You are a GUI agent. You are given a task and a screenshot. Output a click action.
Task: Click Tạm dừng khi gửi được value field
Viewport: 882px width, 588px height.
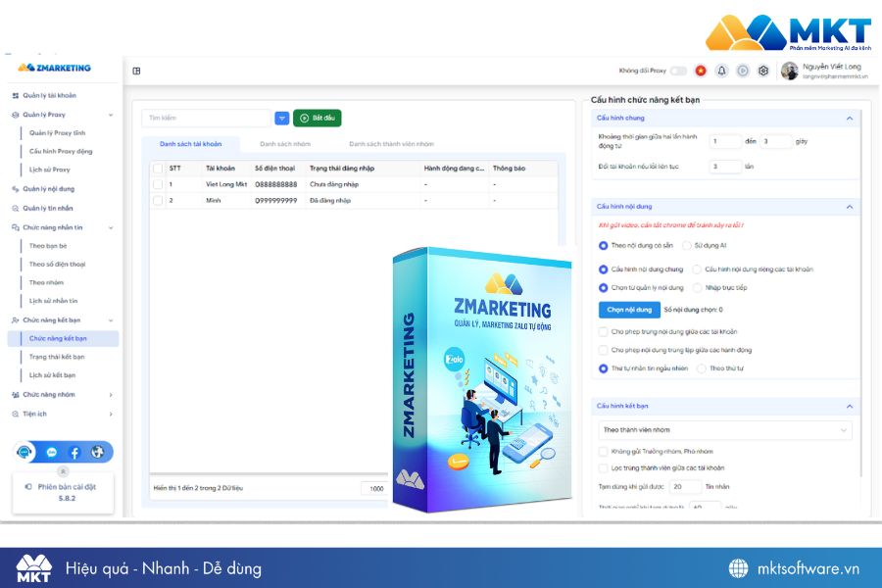(x=685, y=487)
